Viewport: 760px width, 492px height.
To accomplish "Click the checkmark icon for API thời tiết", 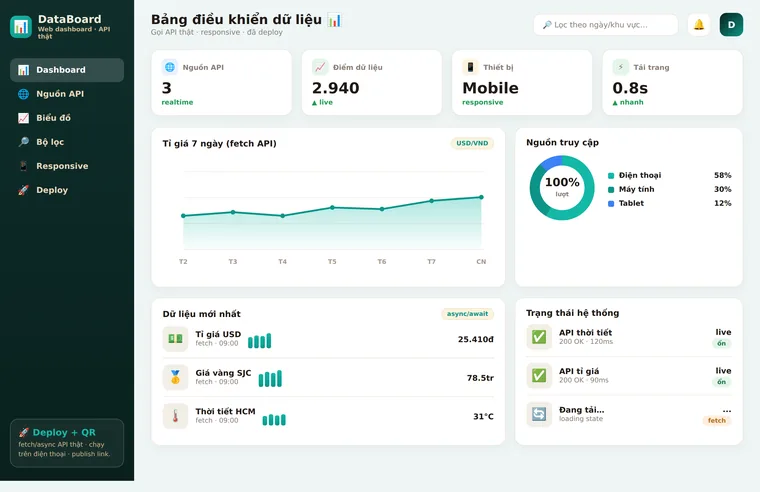I will pyautogui.click(x=539, y=337).
